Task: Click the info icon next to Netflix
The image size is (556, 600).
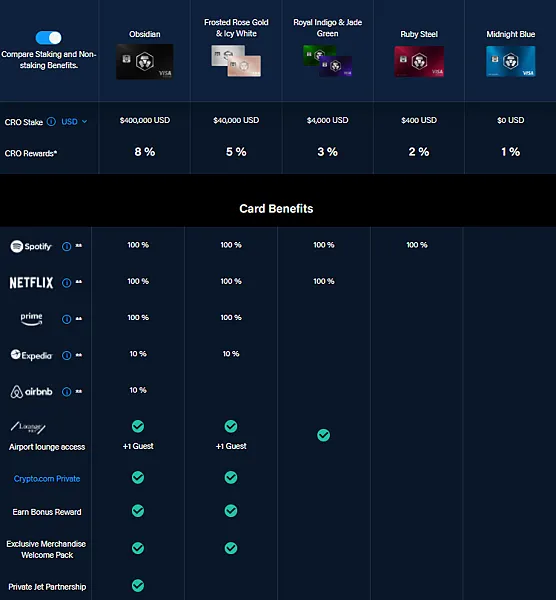Action: [x=67, y=283]
